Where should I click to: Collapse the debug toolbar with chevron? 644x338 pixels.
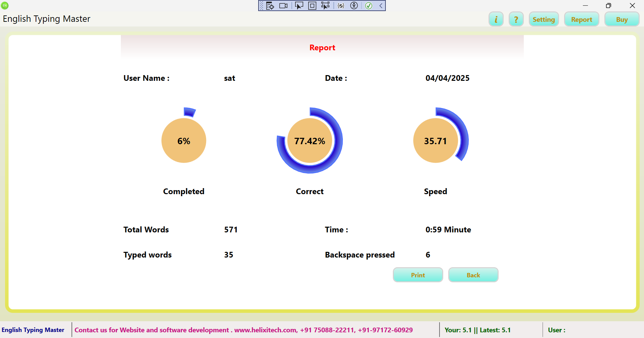coord(381,6)
